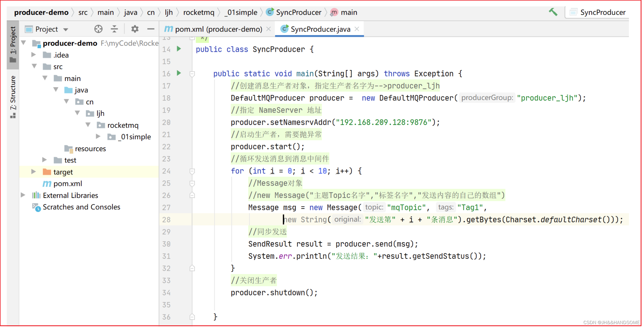Image resolution: width=644 pixels, height=327 pixels.
Task: Open the Project view dropdown
Action: [66, 29]
